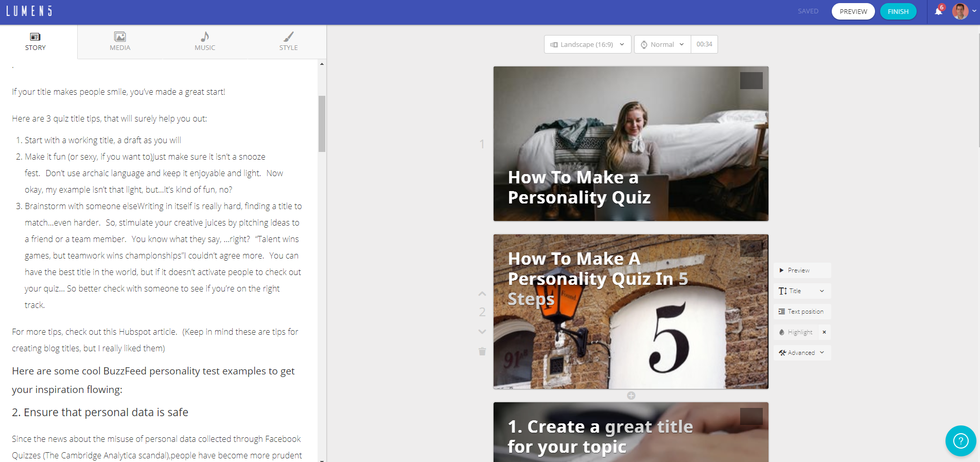Click the Highlight option for scene 2
The height and width of the screenshot is (462, 980).
tap(797, 332)
